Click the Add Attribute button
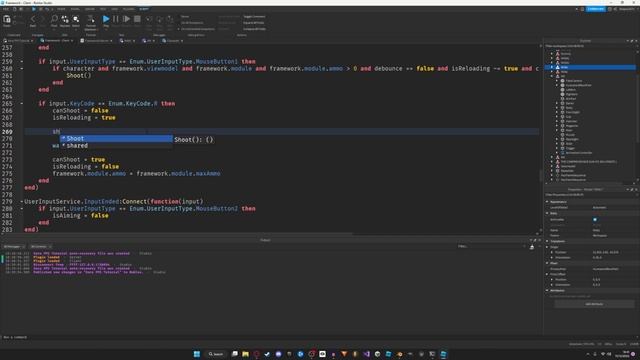This screenshot has width=640, height=360. pos(594,304)
